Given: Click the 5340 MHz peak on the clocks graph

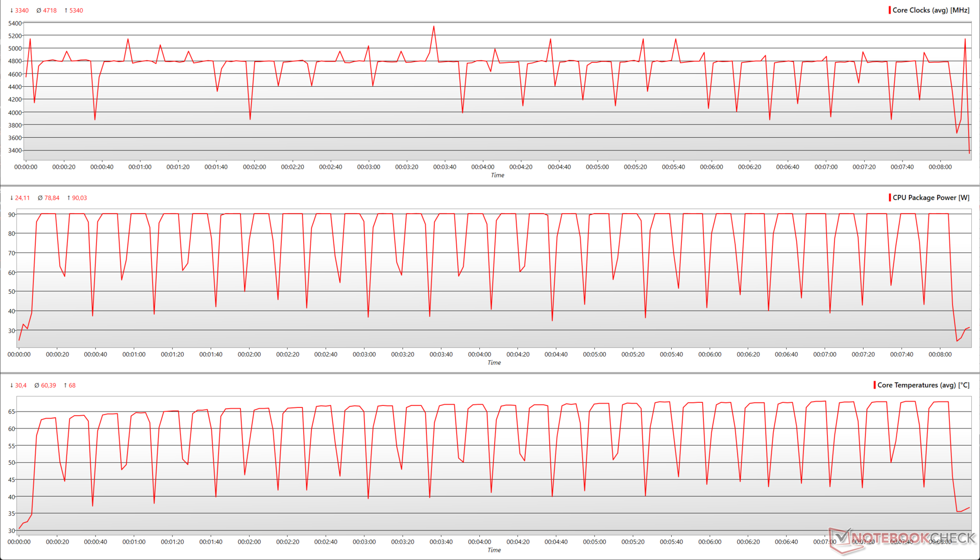Looking at the screenshot, I should point(434,27).
